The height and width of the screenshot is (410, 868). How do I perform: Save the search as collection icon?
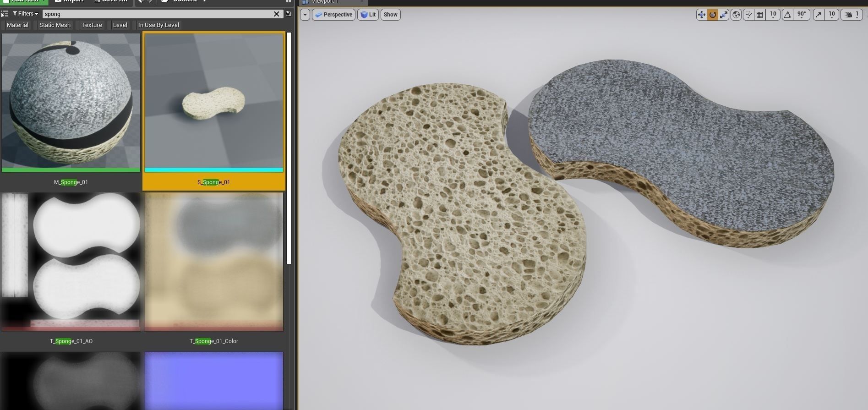(288, 14)
